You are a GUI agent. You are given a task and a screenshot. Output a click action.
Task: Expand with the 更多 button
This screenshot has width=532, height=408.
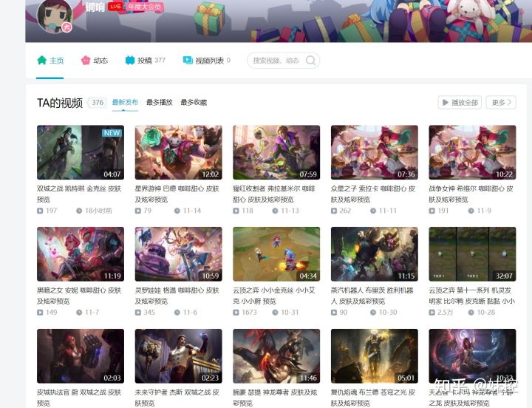tap(501, 102)
